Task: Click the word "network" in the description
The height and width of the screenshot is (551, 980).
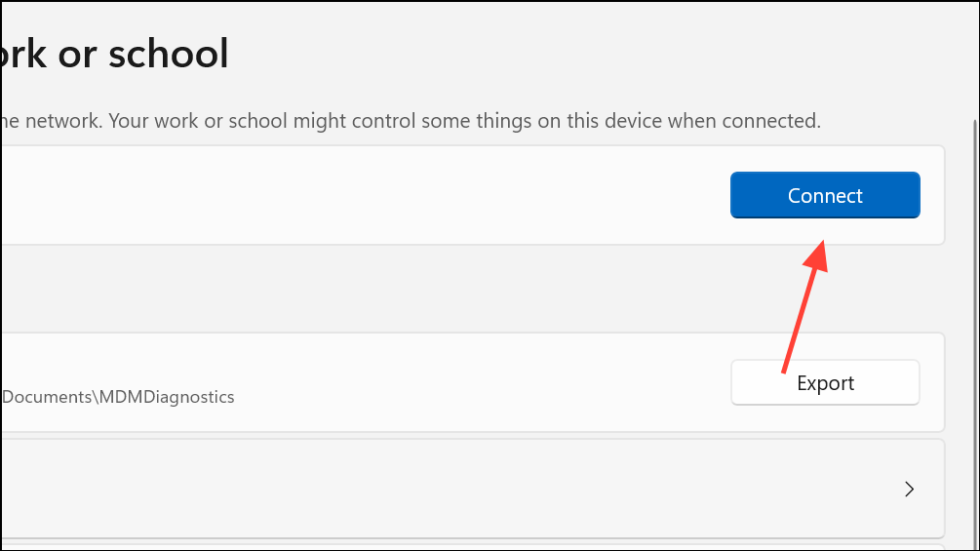Action: pyautogui.click(x=62, y=121)
